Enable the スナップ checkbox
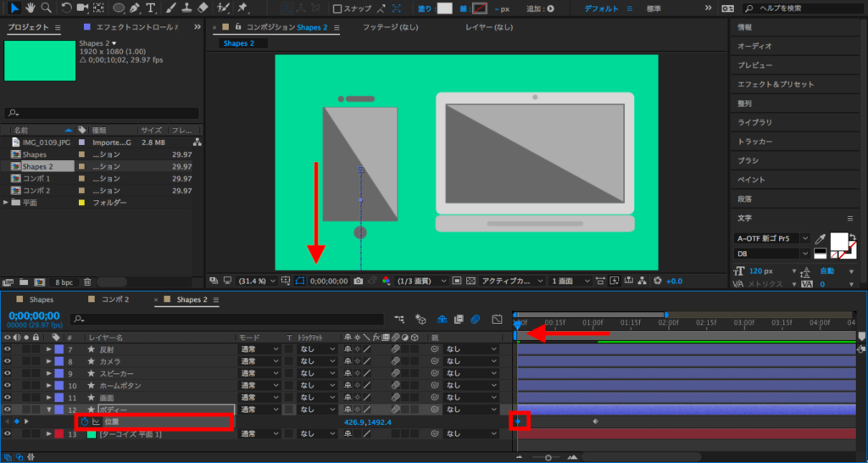This screenshot has width=868, height=463. point(337,8)
